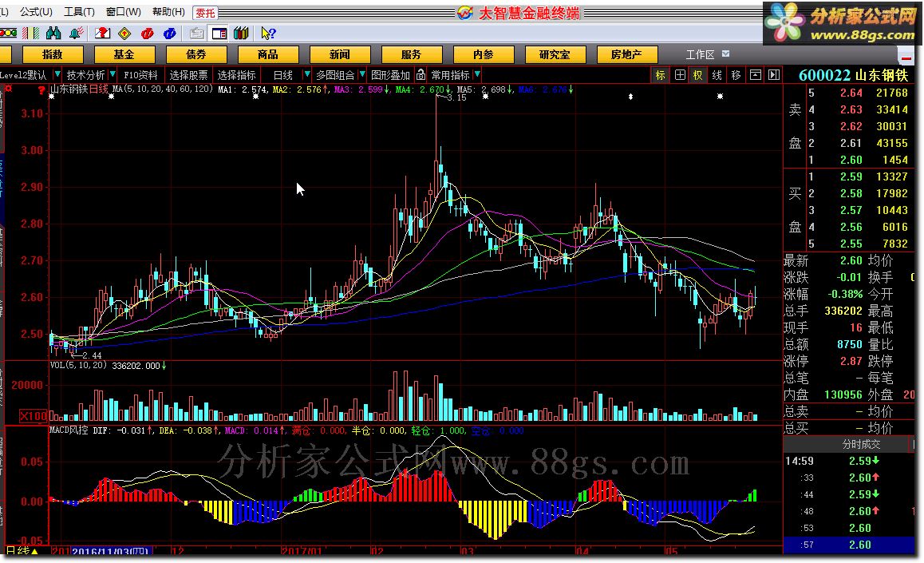Click the 委托 trade button

(206, 13)
